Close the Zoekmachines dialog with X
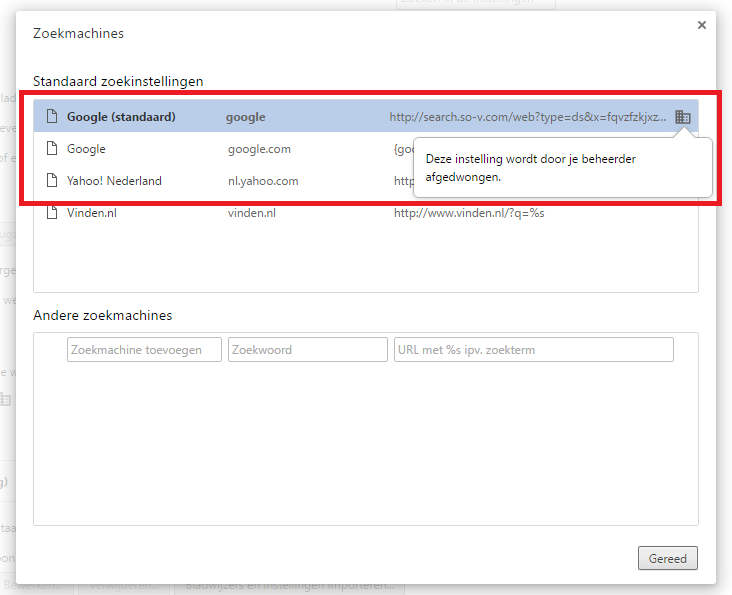The image size is (732, 595). coord(702,25)
